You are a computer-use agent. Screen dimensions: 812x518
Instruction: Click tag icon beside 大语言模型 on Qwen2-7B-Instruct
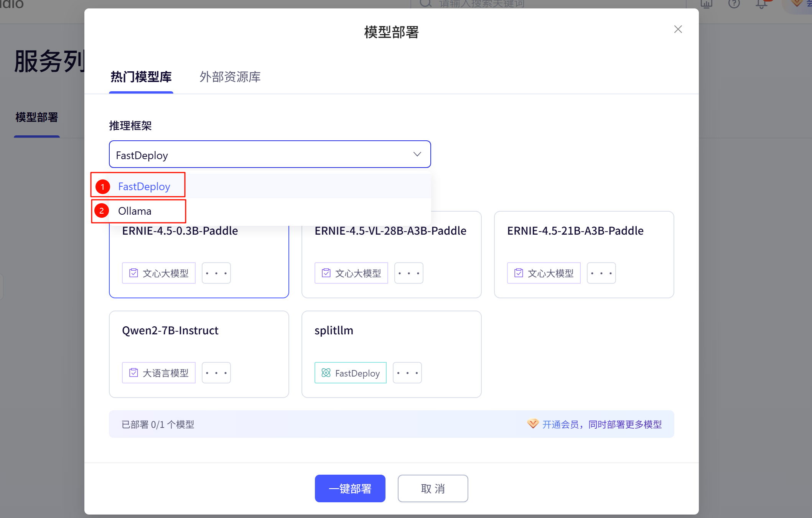(133, 373)
